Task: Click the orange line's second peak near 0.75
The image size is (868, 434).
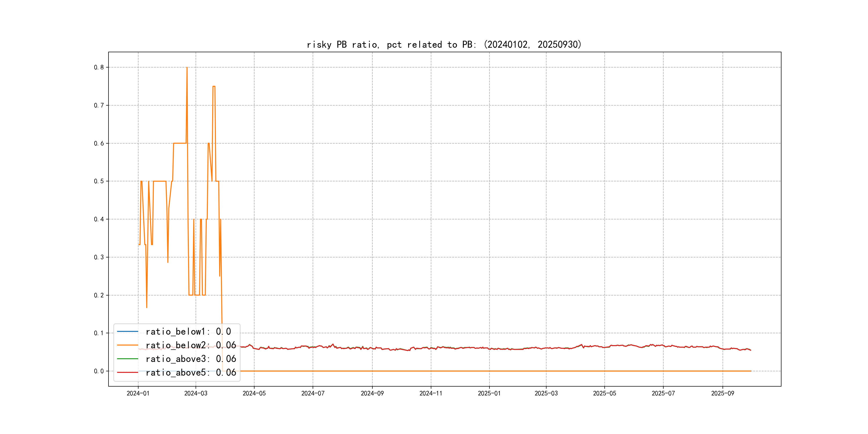Action: click(214, 87)
